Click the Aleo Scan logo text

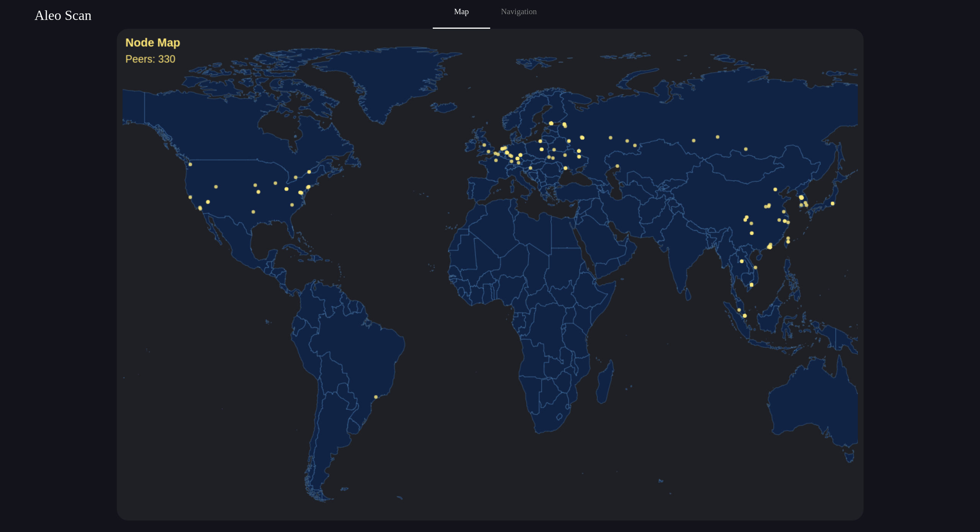click(63, 15)
